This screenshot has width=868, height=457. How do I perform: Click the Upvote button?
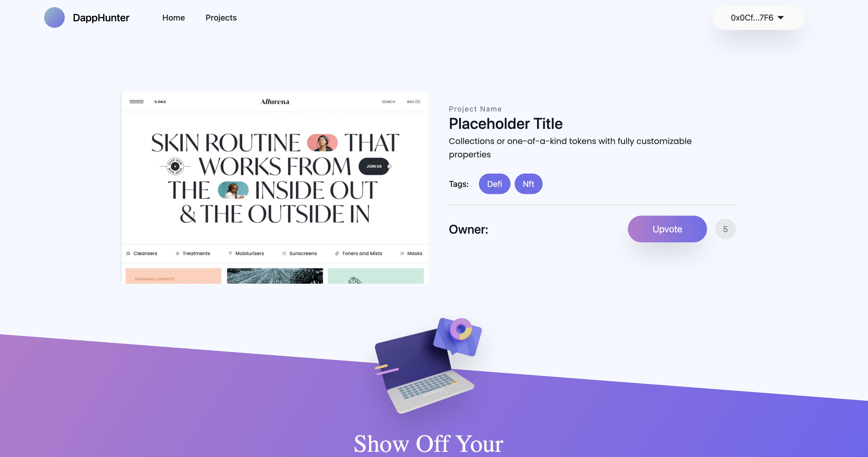click(x=667, y=228)
